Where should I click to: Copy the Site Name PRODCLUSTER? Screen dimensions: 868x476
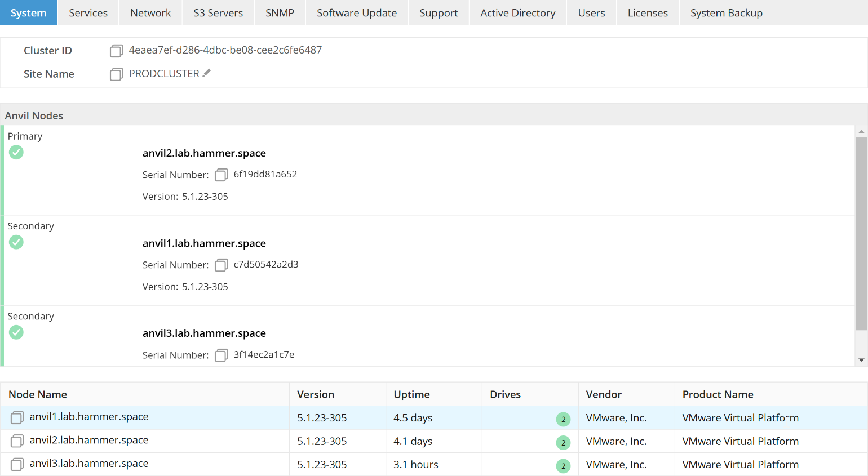[116, 74]
